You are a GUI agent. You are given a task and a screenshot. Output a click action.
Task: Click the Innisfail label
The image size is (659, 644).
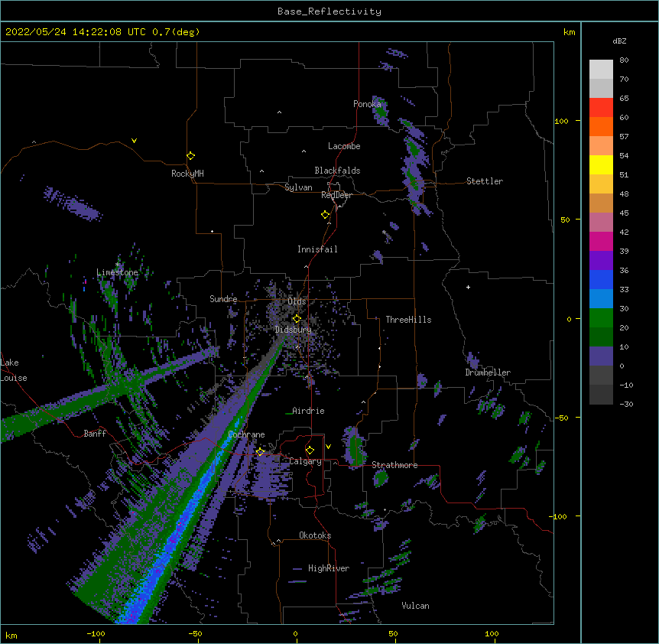click(x=317, y=249)
